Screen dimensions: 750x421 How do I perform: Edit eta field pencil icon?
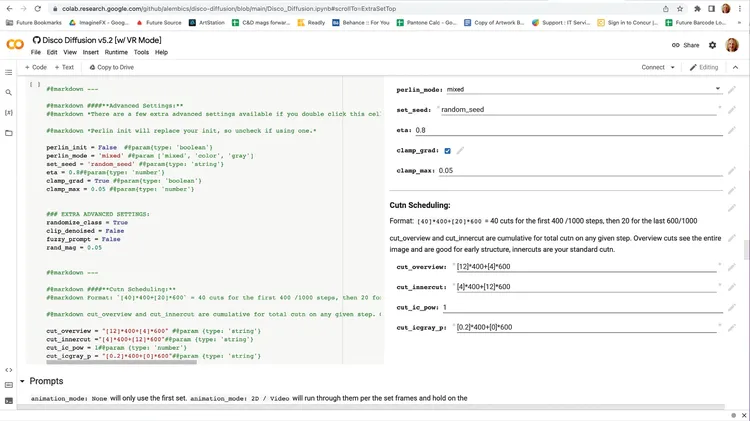(732, 131)
